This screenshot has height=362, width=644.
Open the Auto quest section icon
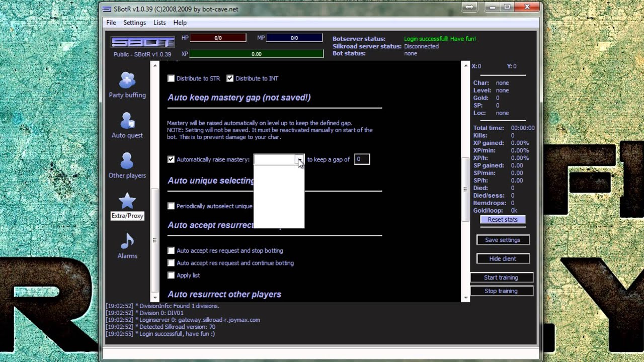pos(127,121)
